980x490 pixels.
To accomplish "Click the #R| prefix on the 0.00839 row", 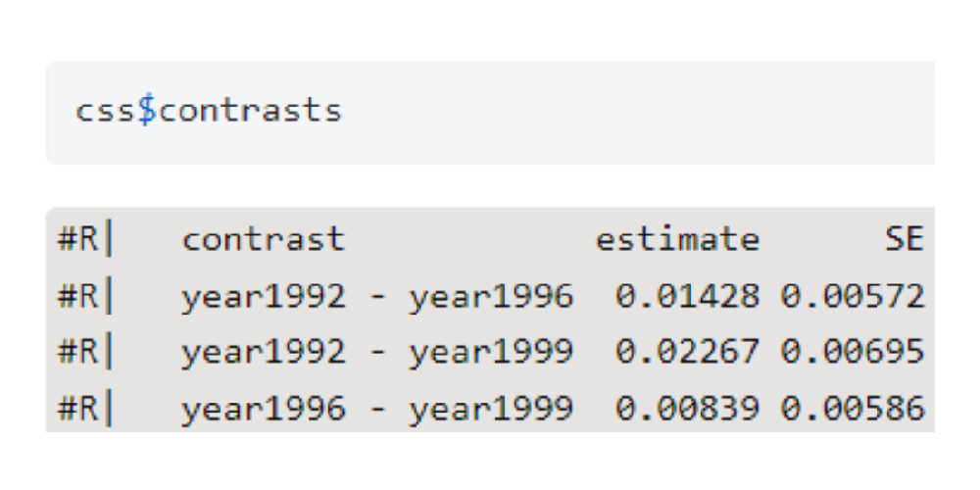I will [x=85, y=409].
